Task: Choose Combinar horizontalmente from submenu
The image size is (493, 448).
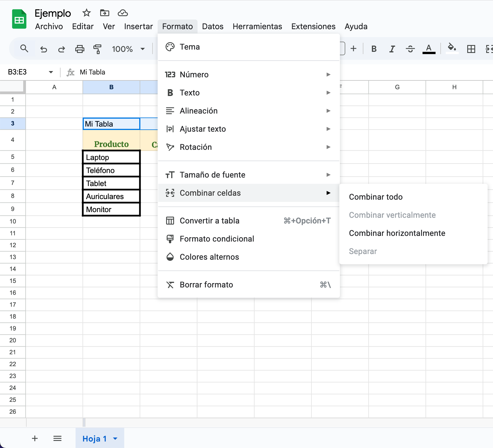Action: click(397, 233)
